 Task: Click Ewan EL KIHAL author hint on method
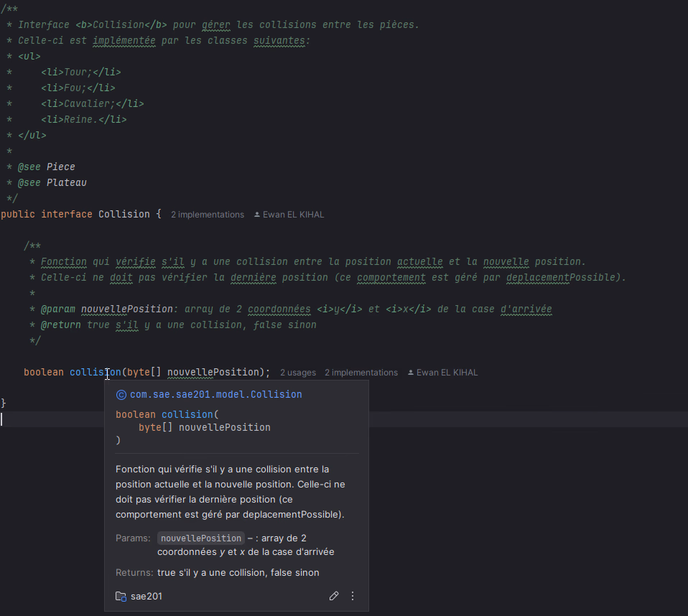[x=447, y=373]
